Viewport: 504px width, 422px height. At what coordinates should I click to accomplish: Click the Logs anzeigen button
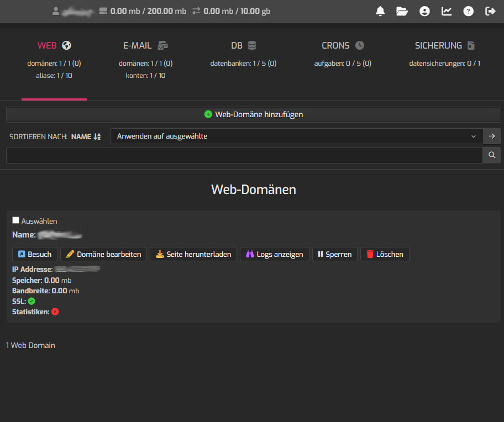[274, 254]
